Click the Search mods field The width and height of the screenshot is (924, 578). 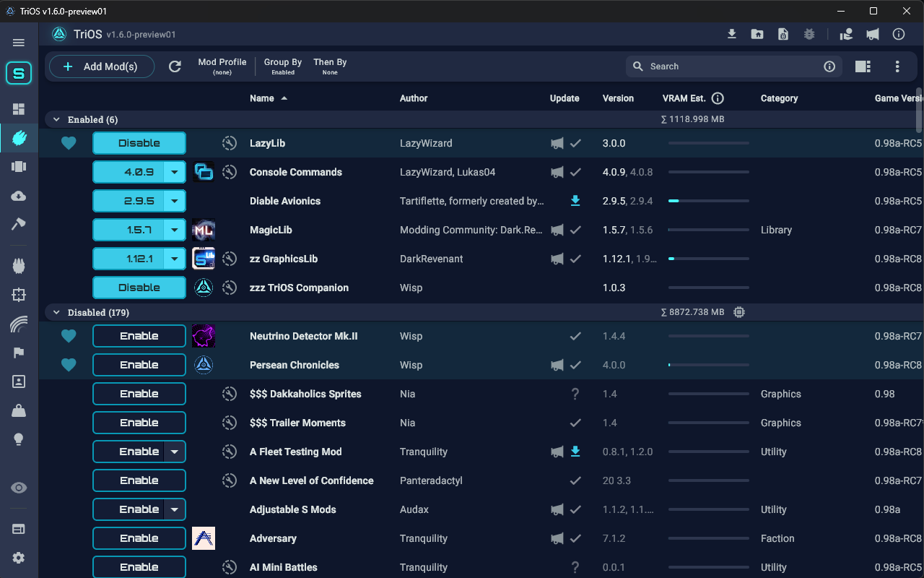pos(733,66)
